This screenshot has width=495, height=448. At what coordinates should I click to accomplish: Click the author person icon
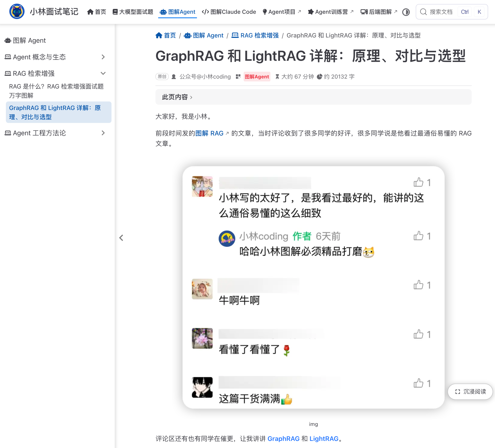(174, 77)
